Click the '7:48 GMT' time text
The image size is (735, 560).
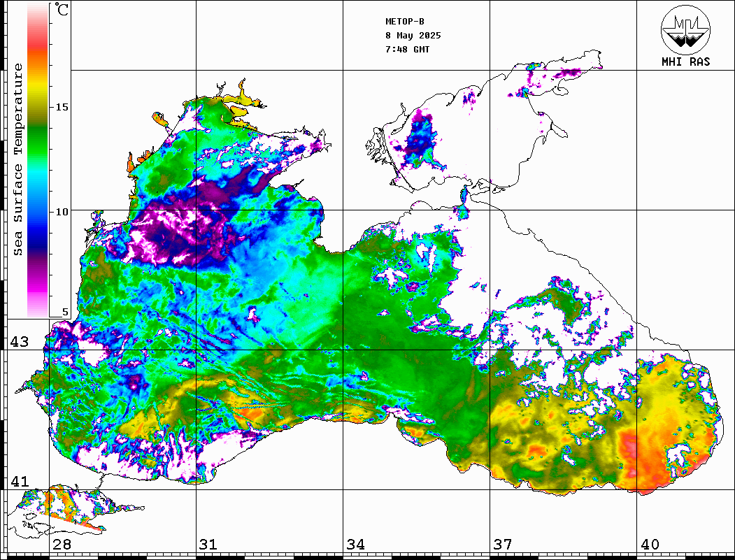point(407,49)
